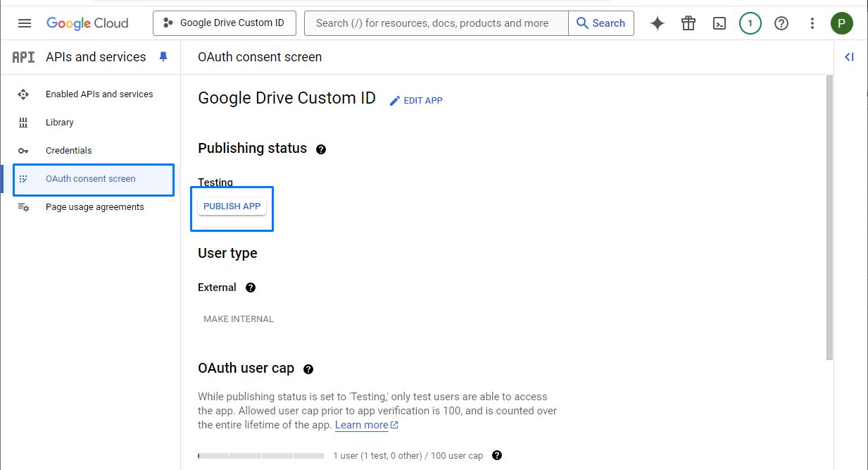The height and width of the screenshot is (470, 868).
Task: Click the help icon beside Publishing status
Action: tap(321, 149)
